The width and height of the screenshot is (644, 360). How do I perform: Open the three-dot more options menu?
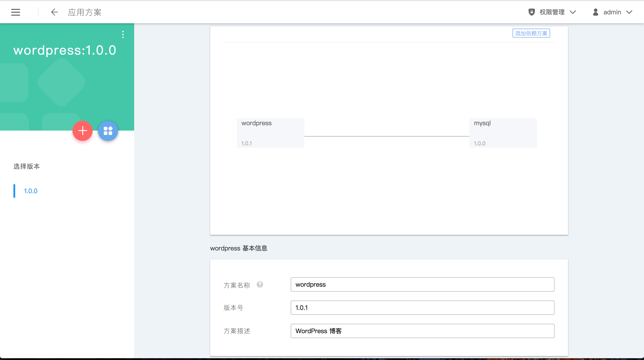coord(123,34)
